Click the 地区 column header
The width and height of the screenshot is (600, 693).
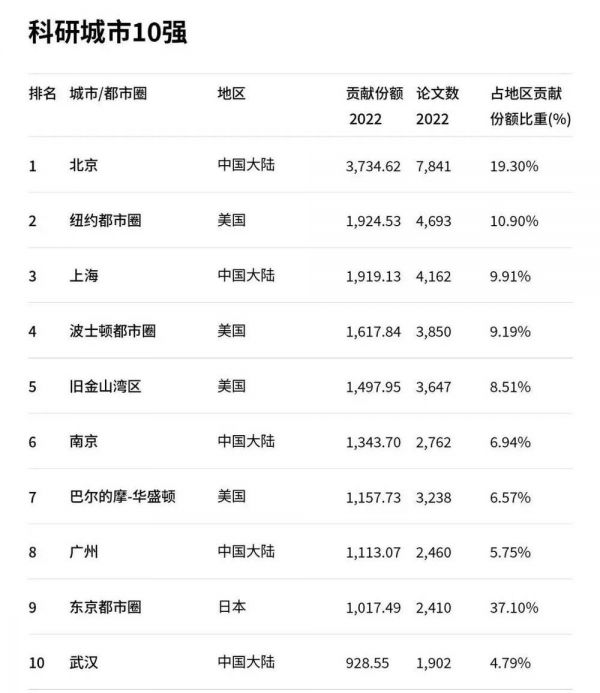231,94
